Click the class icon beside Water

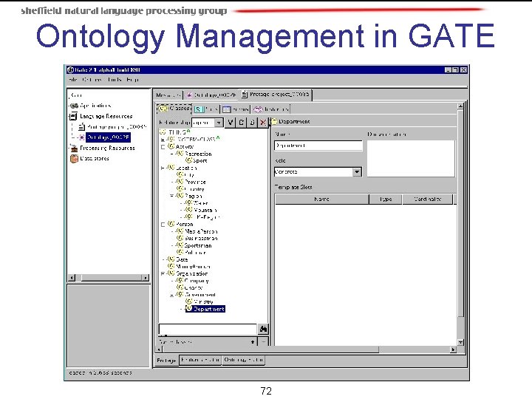pyautogui.click(x=188, y=203)
